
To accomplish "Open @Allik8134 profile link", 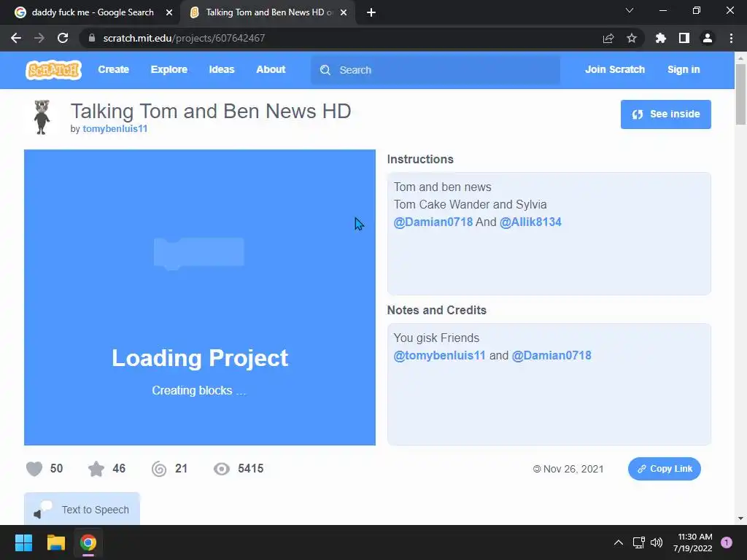I will click(530, 222).
